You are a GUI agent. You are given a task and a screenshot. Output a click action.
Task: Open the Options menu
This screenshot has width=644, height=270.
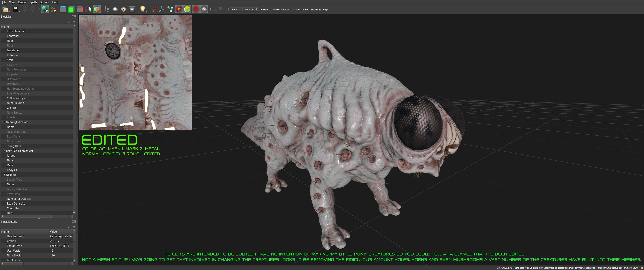[45, 2]
